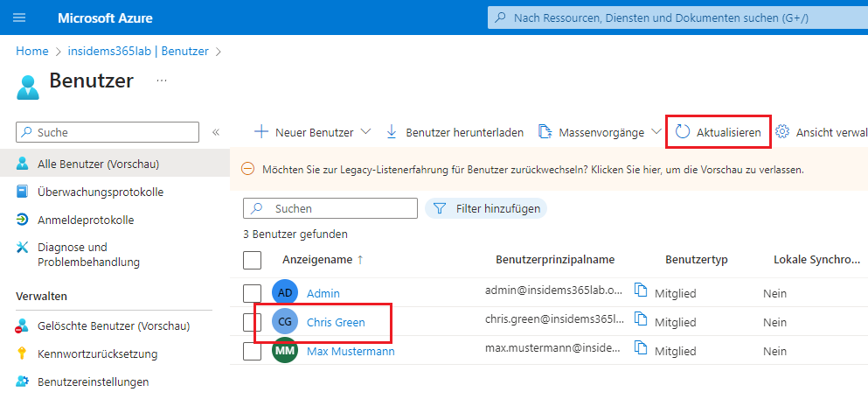The width and height of the screenshot is (868, 399).
Task: Click the Benutzer herunterladen download icon
Action: [391, 132]
